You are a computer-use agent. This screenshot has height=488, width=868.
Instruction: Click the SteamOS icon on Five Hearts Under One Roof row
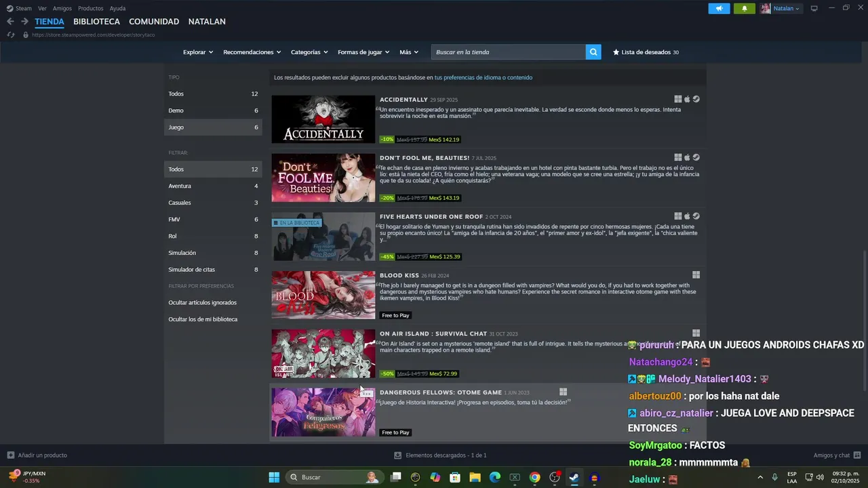click(696, 216)
